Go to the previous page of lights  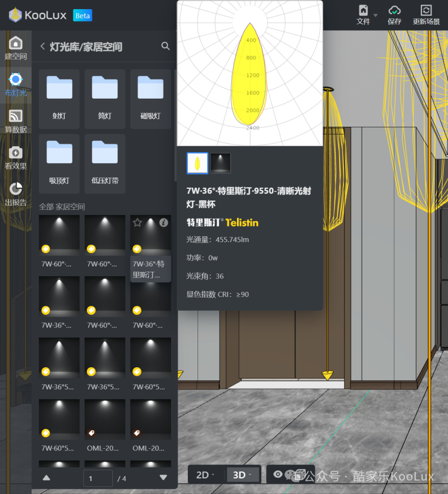coord(46,478)
